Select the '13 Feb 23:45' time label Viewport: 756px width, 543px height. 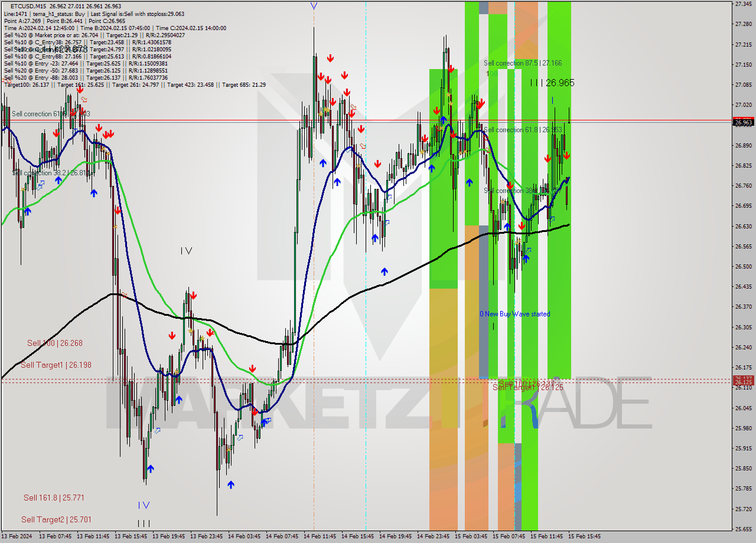(206, 537)
